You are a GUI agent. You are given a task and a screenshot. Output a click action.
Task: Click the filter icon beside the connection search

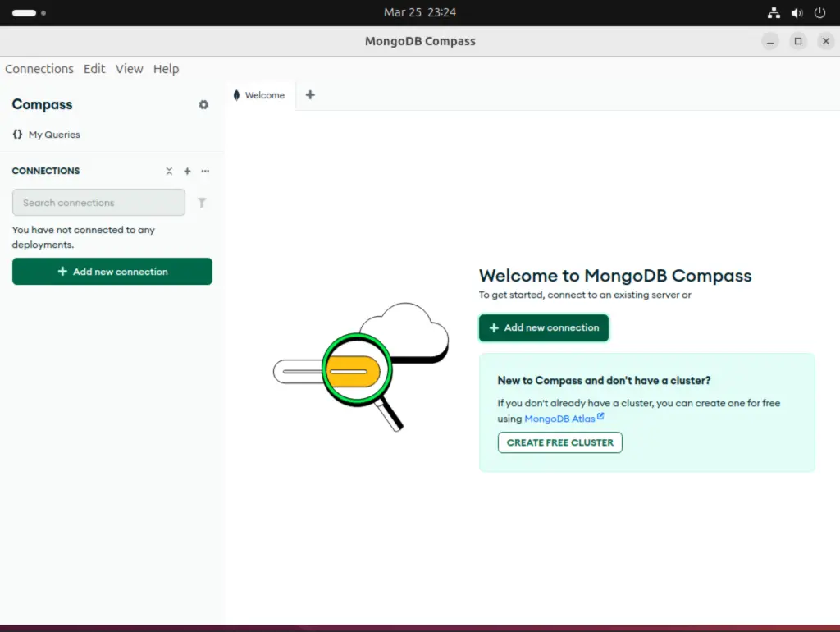point(202,203)
